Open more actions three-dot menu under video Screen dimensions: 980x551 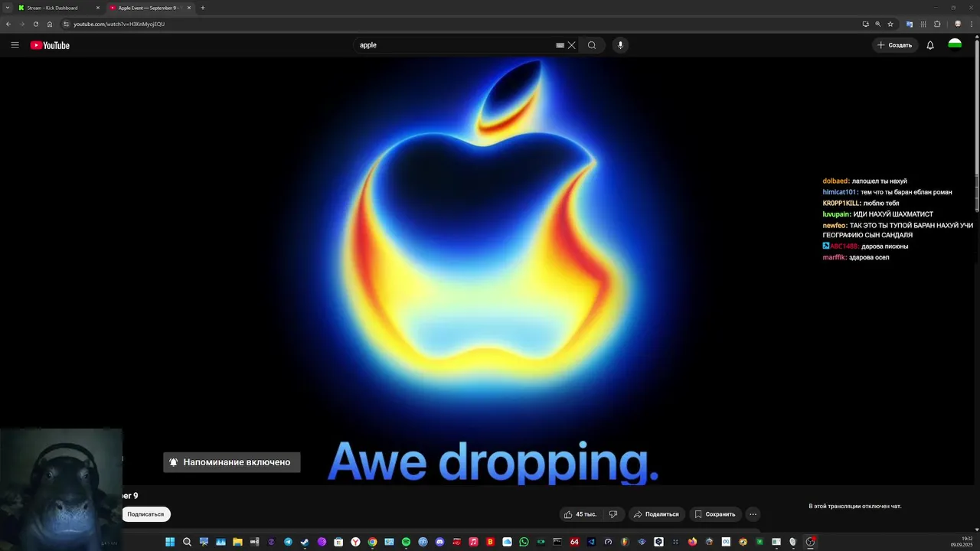(x=753, y=514)
